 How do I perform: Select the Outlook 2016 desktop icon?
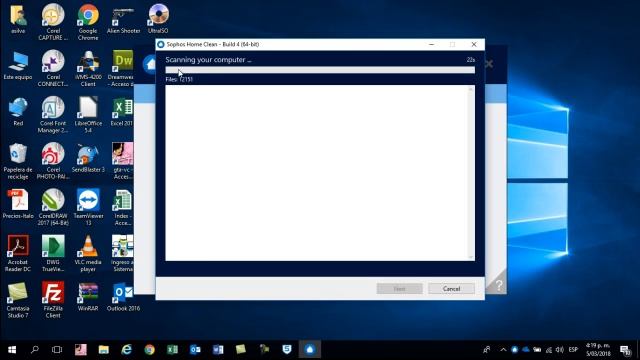(123, 297)
